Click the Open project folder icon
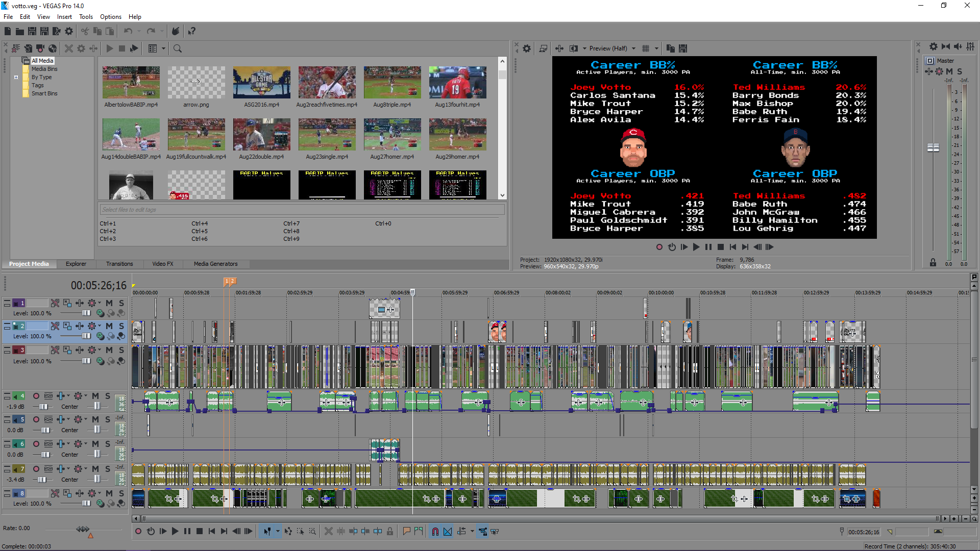Screen dimensions: 980x551 click(x=20, y=32)
